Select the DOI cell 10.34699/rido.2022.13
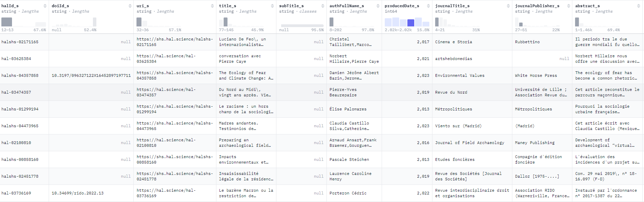The image size is (644, 202). (77, 193)
